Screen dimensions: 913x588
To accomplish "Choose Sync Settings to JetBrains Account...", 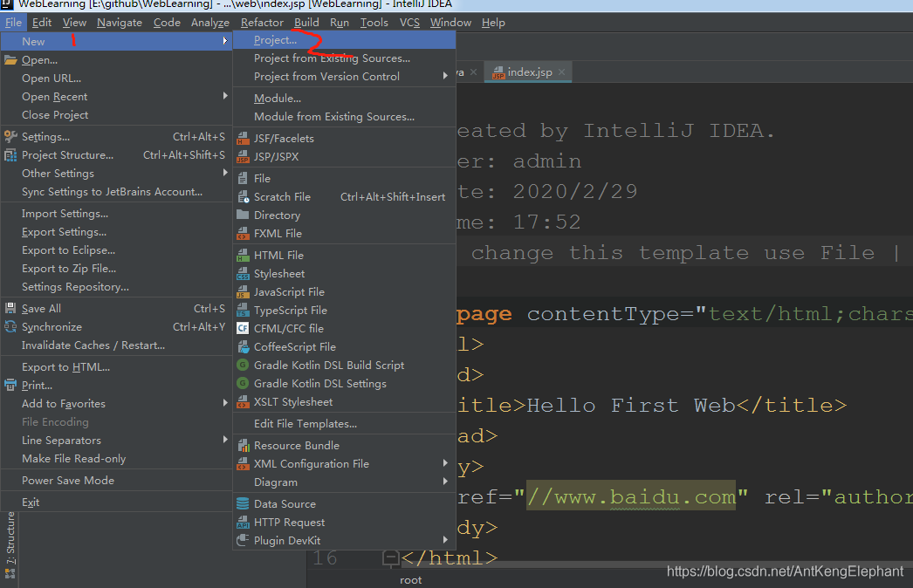I will (x=116, y=192).
